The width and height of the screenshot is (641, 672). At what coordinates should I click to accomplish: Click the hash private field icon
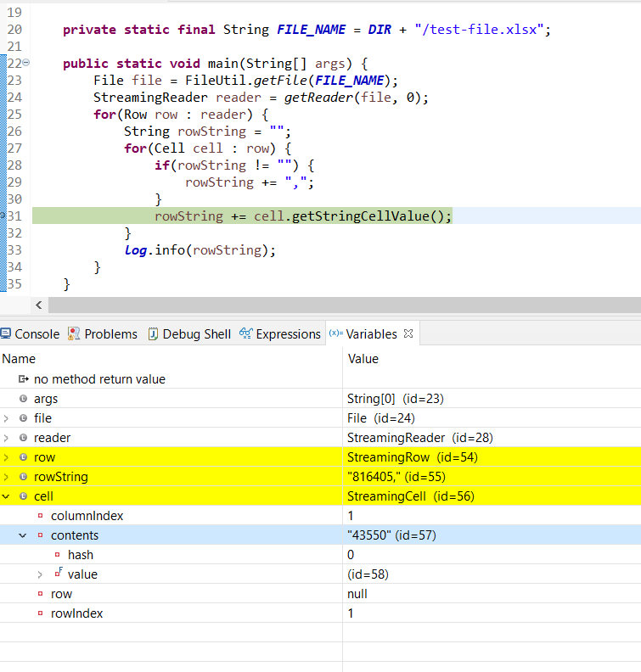(58, 555)
